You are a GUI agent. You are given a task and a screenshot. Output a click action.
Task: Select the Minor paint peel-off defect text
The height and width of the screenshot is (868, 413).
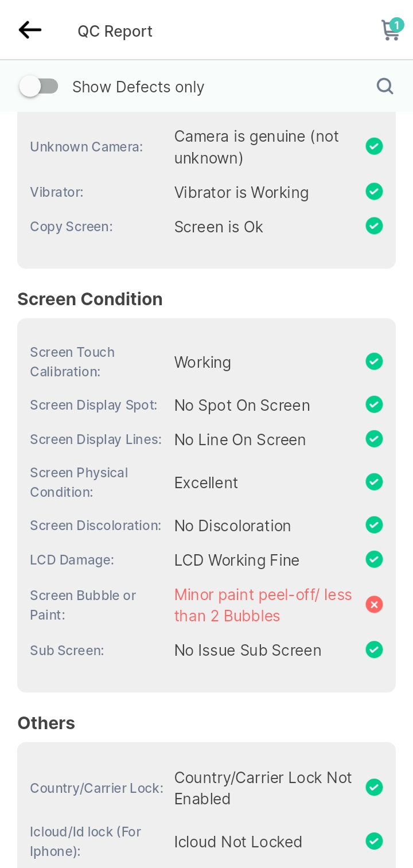[x=263, y=605]
